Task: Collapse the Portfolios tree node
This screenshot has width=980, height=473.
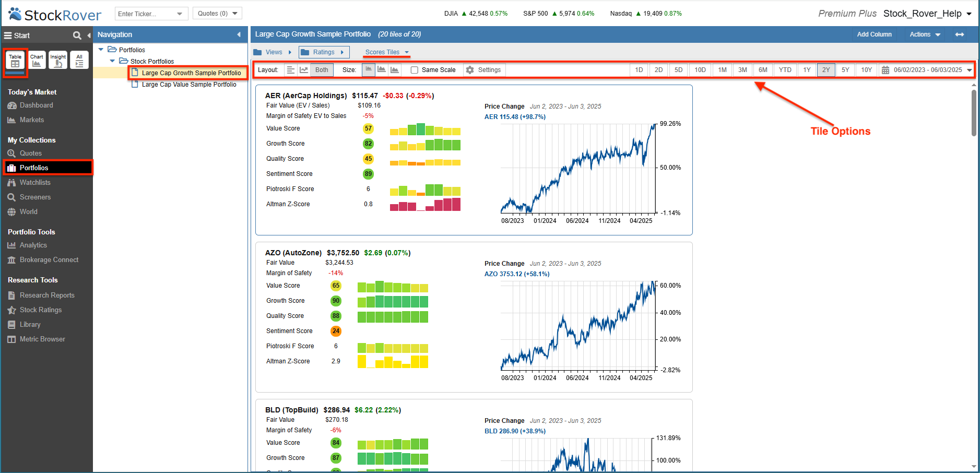Action: pos(101,50)
